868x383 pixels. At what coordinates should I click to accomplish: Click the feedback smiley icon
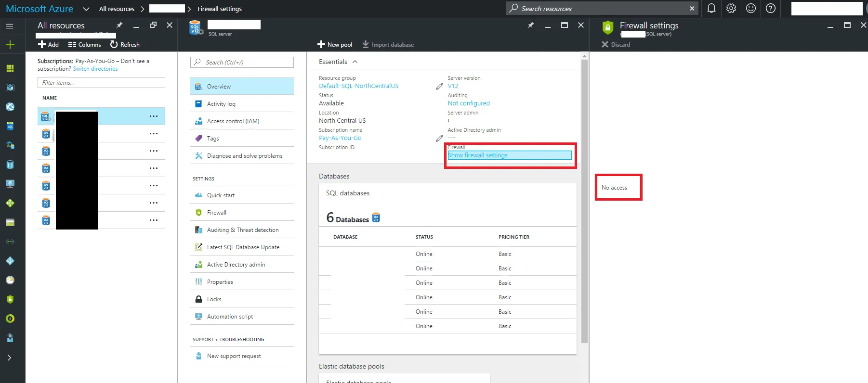pyautogui.click(x=751, y=8)
